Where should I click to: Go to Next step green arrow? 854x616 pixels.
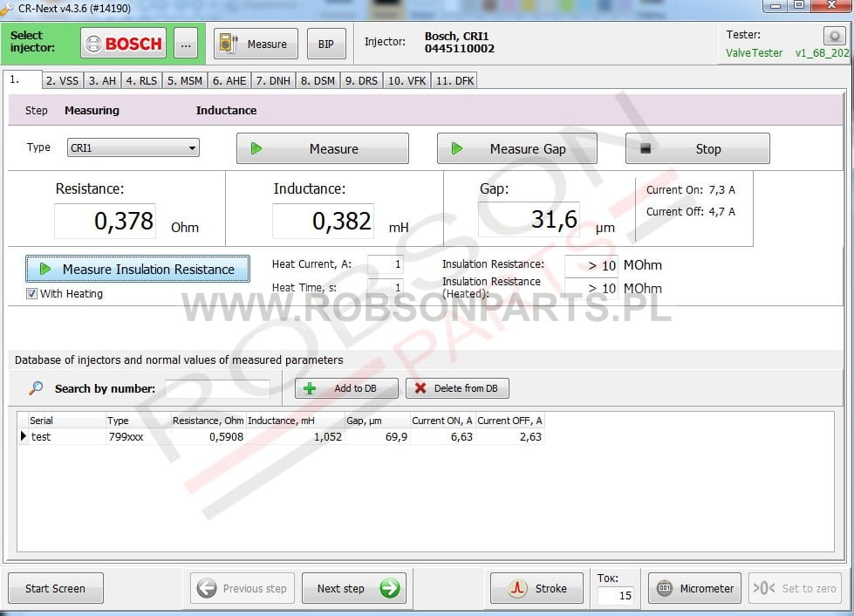(x=353, y=588)
